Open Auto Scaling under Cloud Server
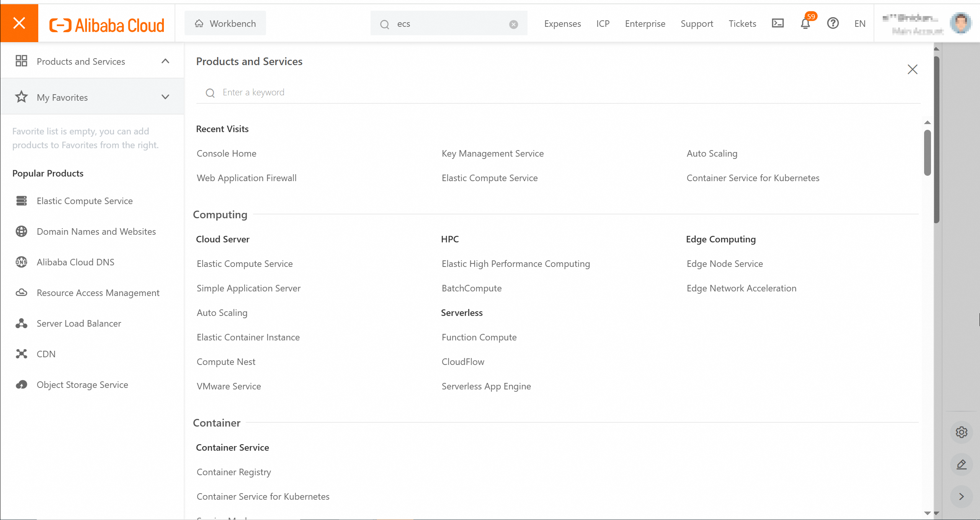 click(222, 313)
